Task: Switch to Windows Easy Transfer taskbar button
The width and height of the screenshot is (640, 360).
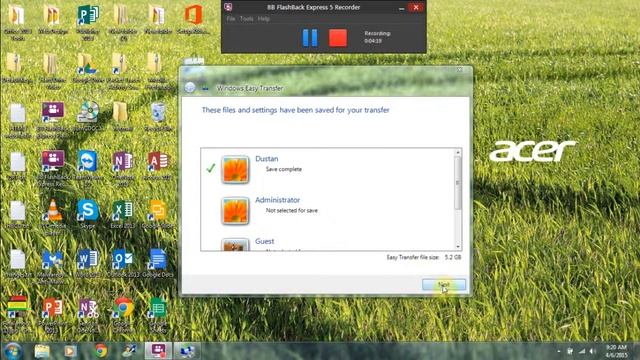Action: [x=187, y=351]
